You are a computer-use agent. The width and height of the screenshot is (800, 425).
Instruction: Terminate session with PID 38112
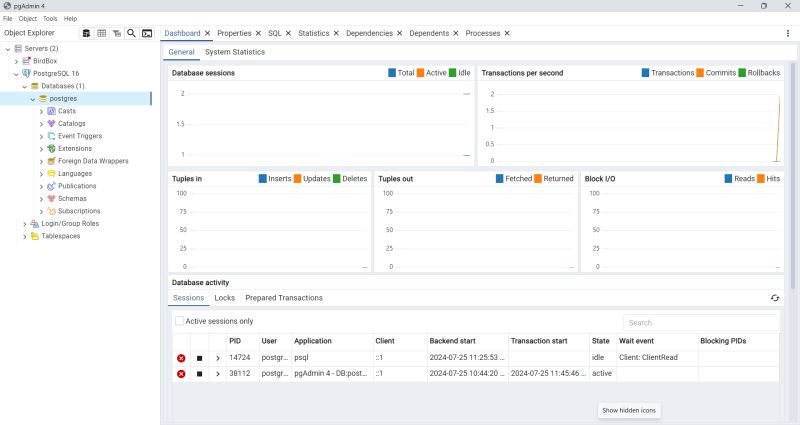click(x=181, y=374)
